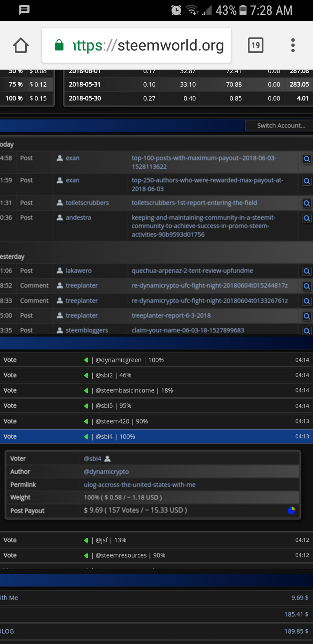The image size is (313, 644).
Task: Click the profile icon beside @sbi4 voter
Action: pos(107,459)
